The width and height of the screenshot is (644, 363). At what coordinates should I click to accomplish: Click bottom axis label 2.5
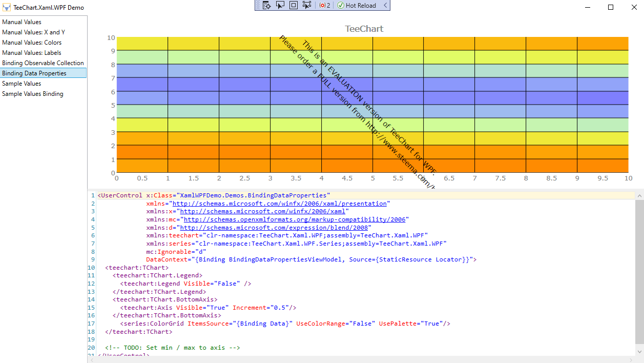[244, 178]
